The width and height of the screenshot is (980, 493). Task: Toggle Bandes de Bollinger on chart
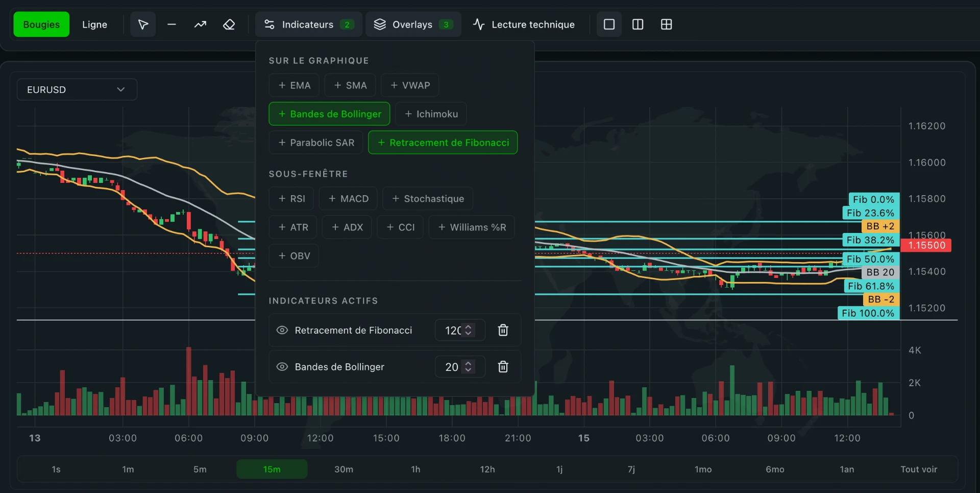(329, 114)
